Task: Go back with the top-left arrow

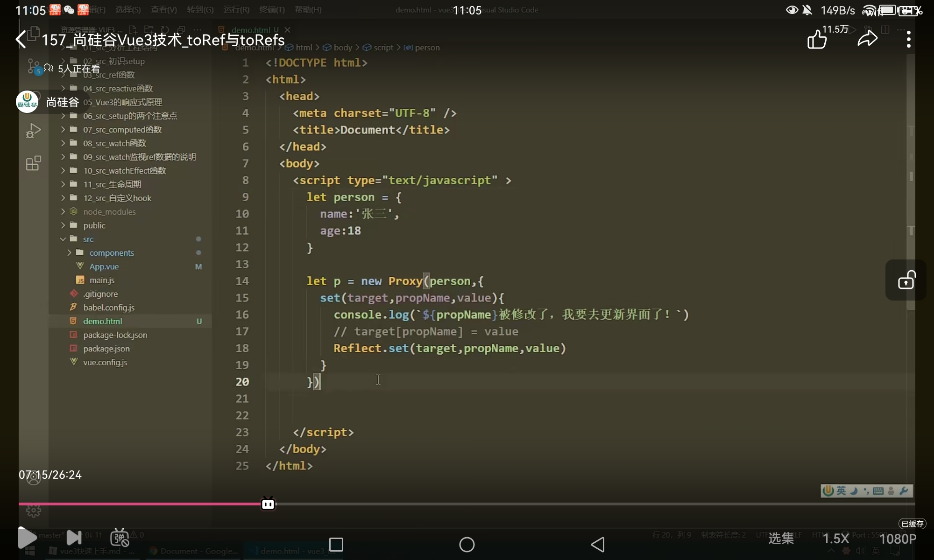Action: pos(21,39)
